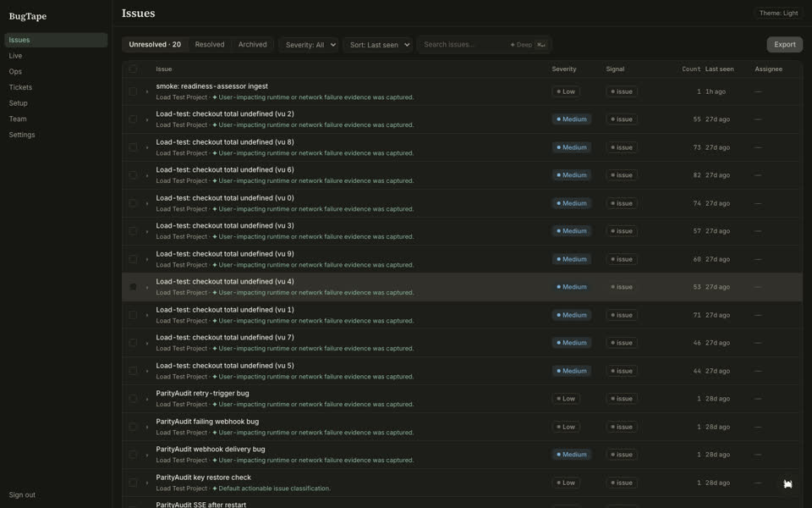Check the smoke: readiness-assessor ingest row

[x=133, y=91]
